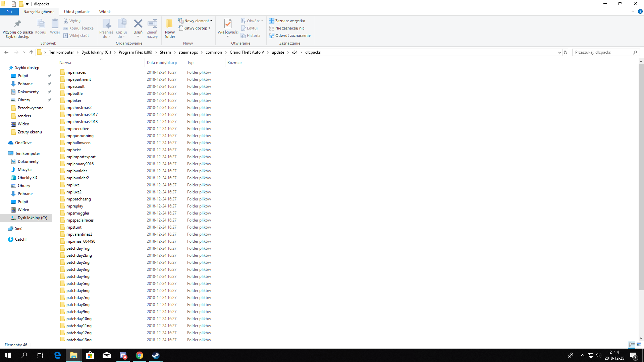Open Google Chrome from the taskbar
Image resolution: width=644 pixels, height=362 pixels.
139,355
